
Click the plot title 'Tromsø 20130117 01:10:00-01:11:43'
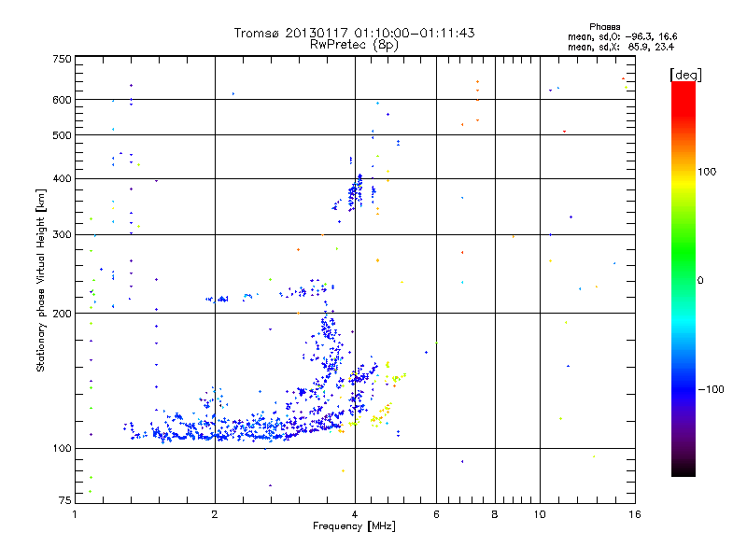click(354, 33)
